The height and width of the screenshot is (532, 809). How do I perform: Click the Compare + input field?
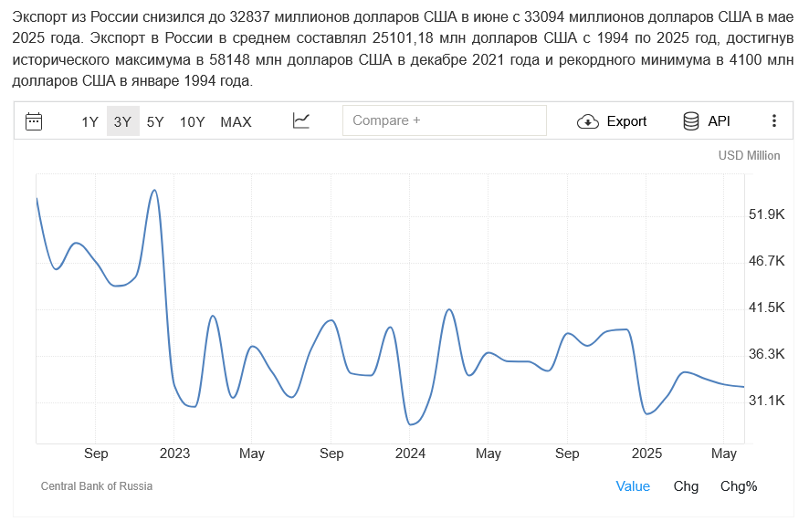(x=444, y=120)
